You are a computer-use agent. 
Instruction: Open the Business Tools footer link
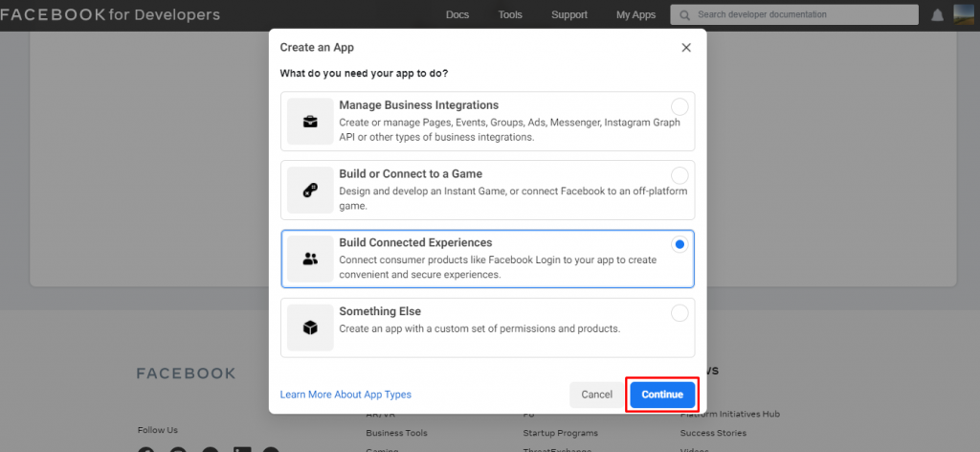pos(397,433)
